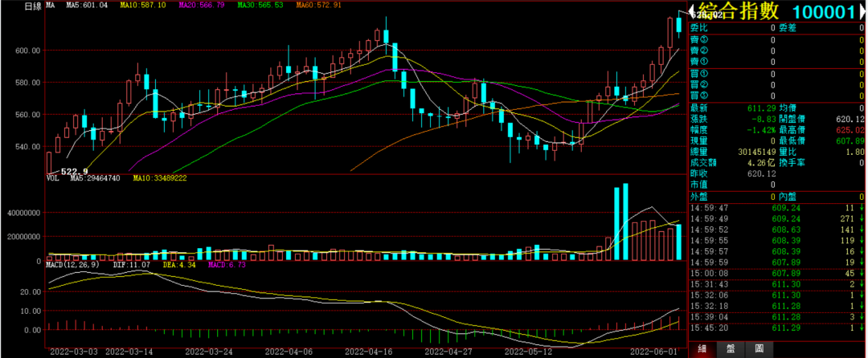Select the MA10:587.10 indicator label
The image size is (868, 358).
coord(143,6)
